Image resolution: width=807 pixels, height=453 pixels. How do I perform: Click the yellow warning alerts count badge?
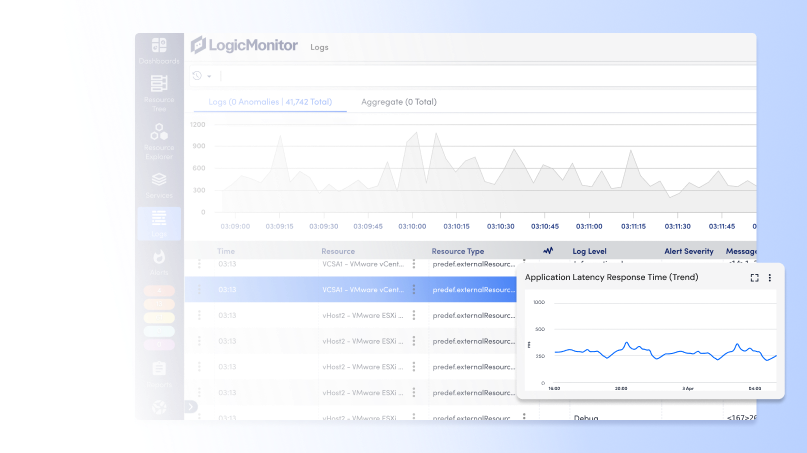click(x=159, y=318)
